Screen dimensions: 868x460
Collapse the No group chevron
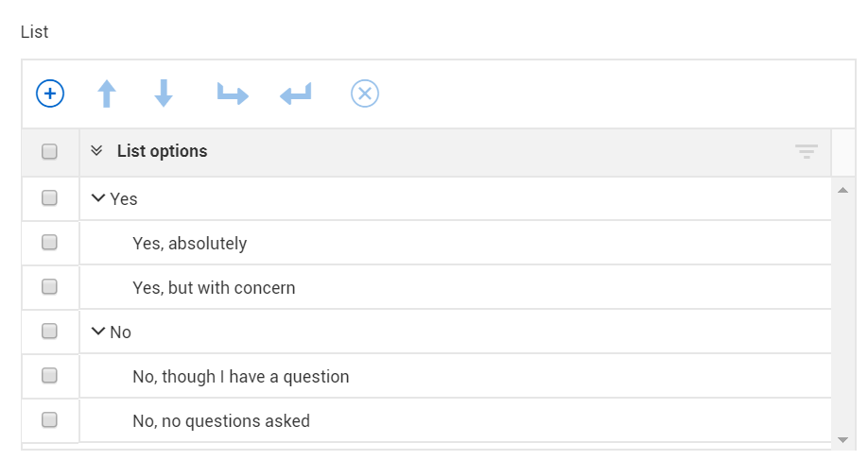98,332
